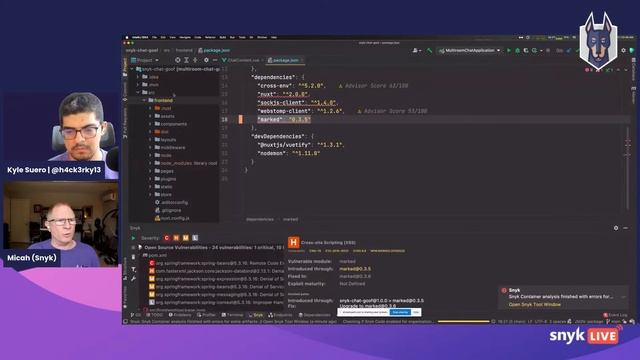Click the "cross-env" dependency line in editor
640x360 pixels.
291,86
